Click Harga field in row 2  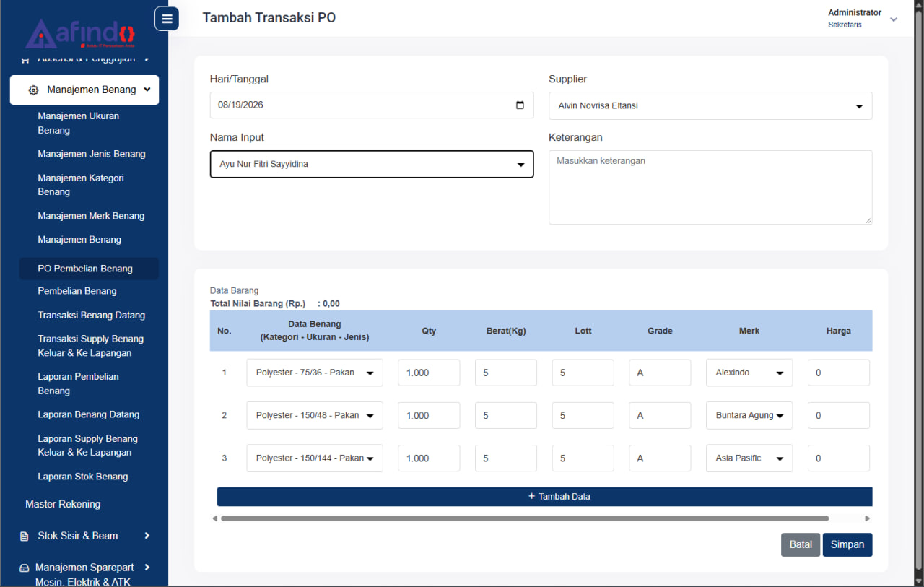click(x=839, y=415)
